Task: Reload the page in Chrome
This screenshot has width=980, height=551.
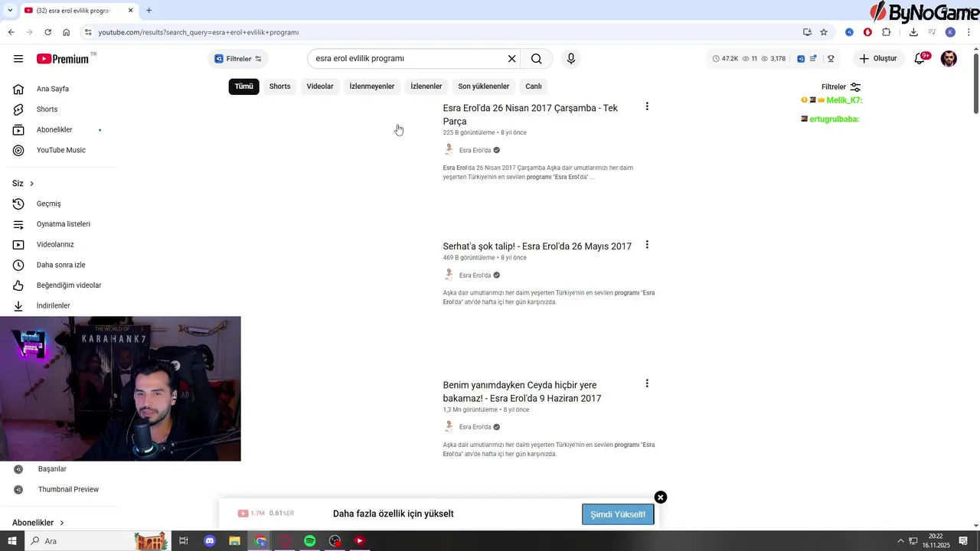Action: pos(47,32)
